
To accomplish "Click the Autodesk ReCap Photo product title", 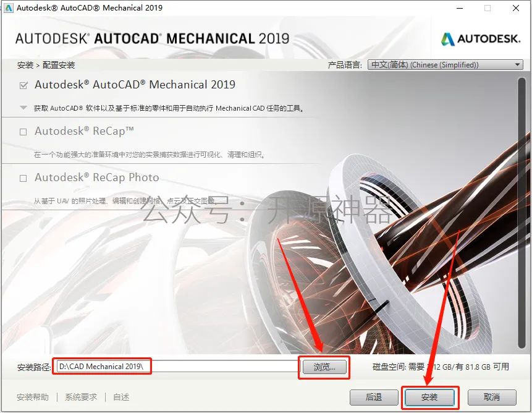I will point(96,177).
